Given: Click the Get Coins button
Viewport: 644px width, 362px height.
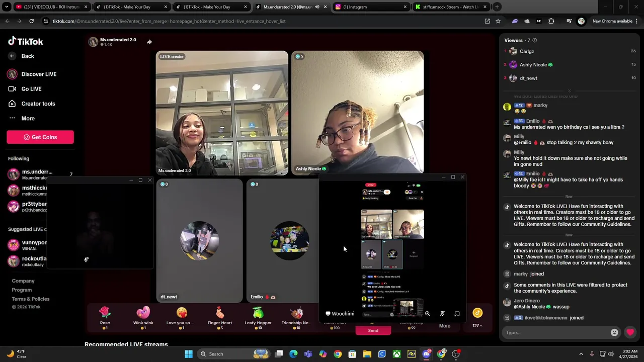Looking at the screenshot, I should [x=40, y=137].
